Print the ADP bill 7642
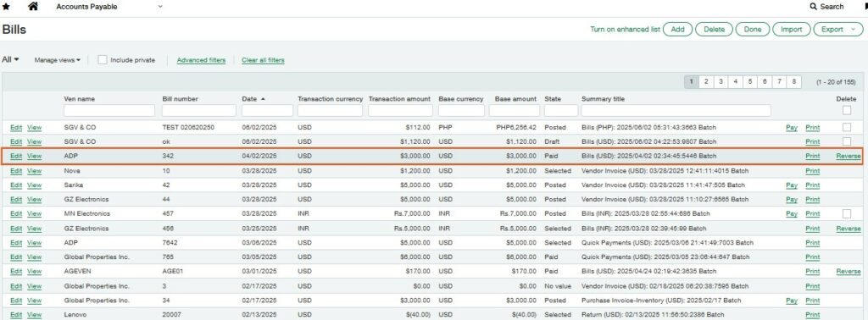 [812, 243]
